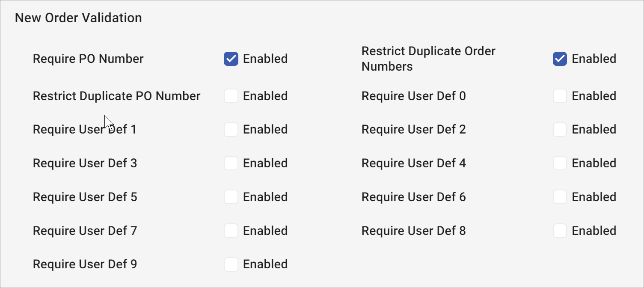Viewport: 644px width, 288px height.
Task: Toggle the Require User Def 3 checkbox
Action: (231, 163)
